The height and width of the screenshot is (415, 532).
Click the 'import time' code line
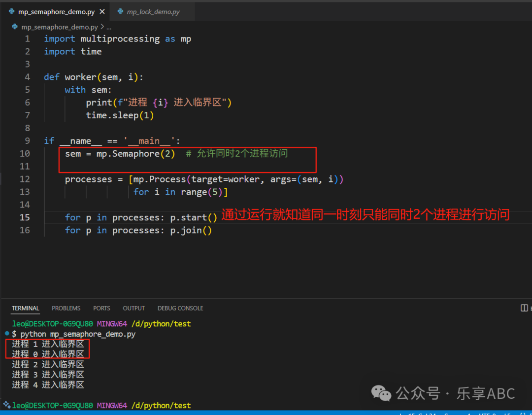(72, 52)
